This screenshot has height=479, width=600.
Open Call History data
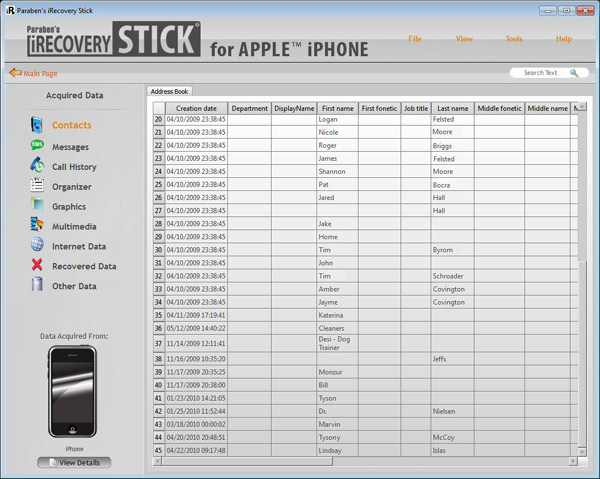74,167
